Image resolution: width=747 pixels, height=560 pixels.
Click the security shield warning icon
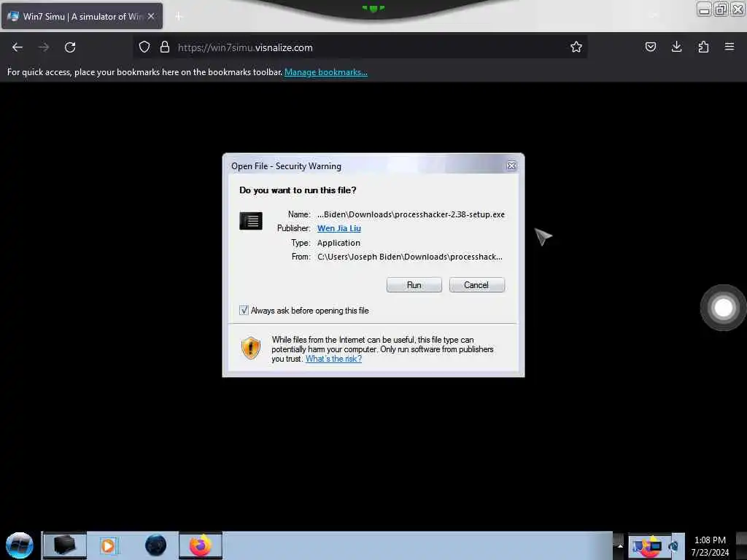[251, 348]
